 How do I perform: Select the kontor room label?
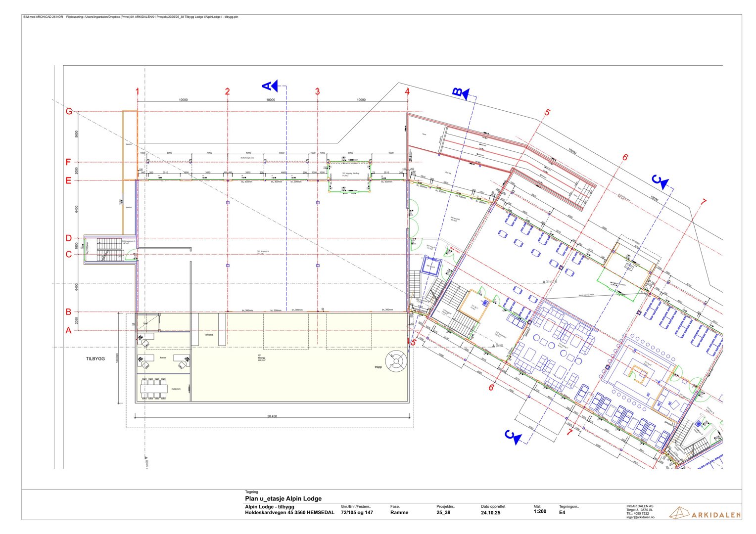(163, 357)
